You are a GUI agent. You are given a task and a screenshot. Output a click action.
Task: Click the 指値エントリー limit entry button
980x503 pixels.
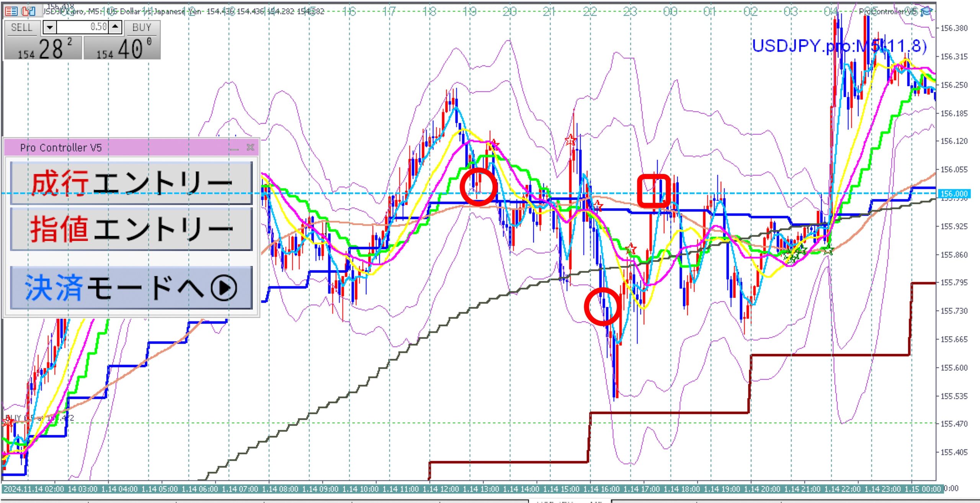[x=131, y=229]
